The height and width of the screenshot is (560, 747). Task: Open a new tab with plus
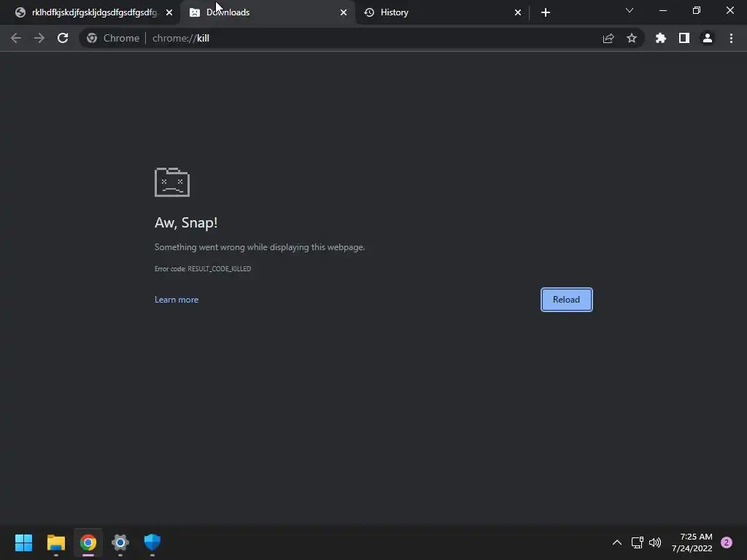coord(546,12)
